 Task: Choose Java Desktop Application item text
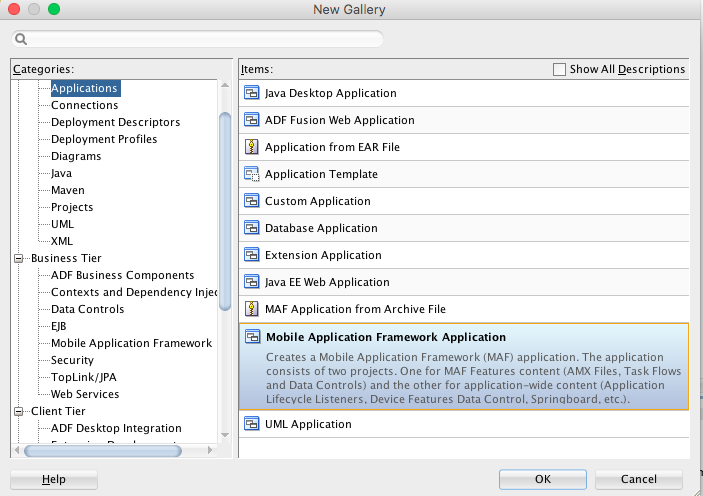pos(330,93)
